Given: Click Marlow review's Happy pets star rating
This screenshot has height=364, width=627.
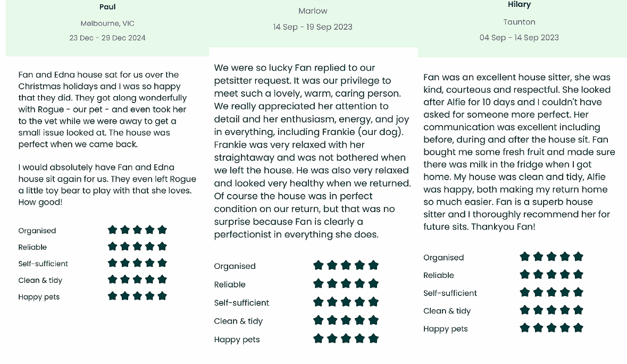Looking at the screenshot, I should pyautogui.click(x=346, y=338).
